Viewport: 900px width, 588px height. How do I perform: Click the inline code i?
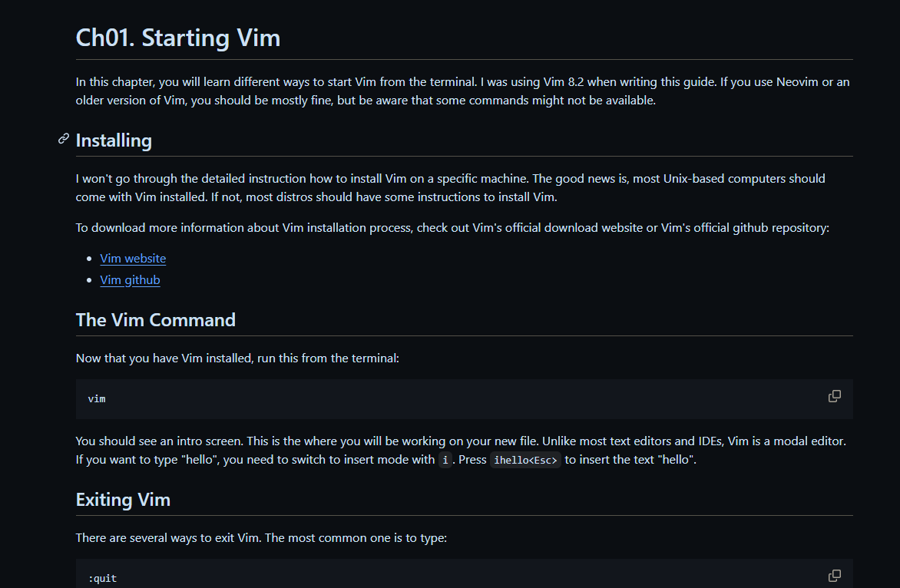coord(445,460)
